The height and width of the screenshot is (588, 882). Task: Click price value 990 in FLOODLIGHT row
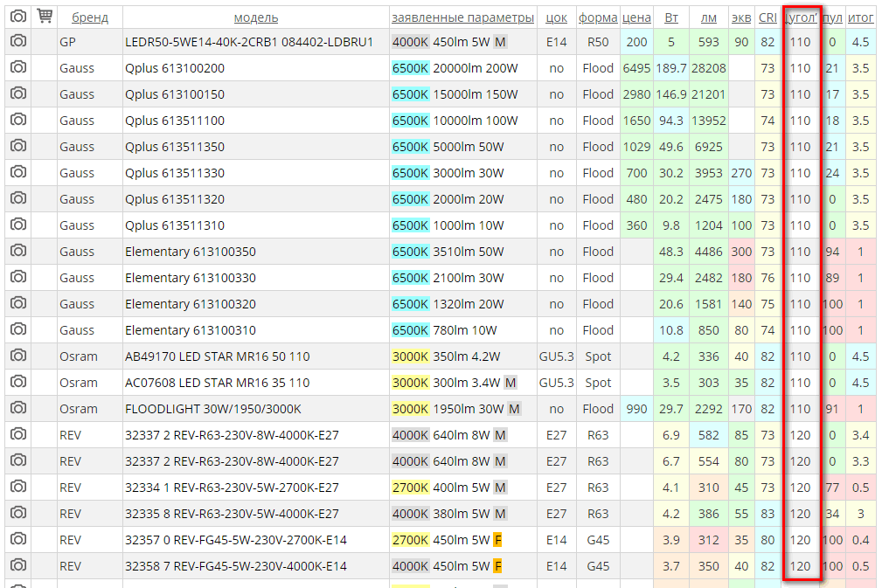[636, 409]
